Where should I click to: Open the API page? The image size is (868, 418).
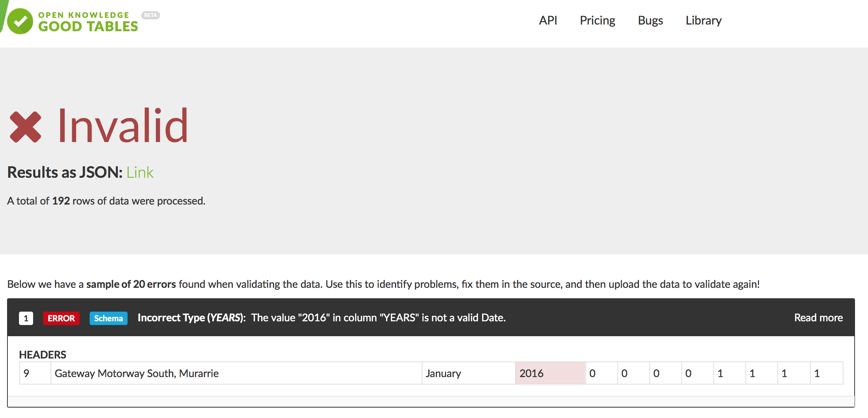548,20
